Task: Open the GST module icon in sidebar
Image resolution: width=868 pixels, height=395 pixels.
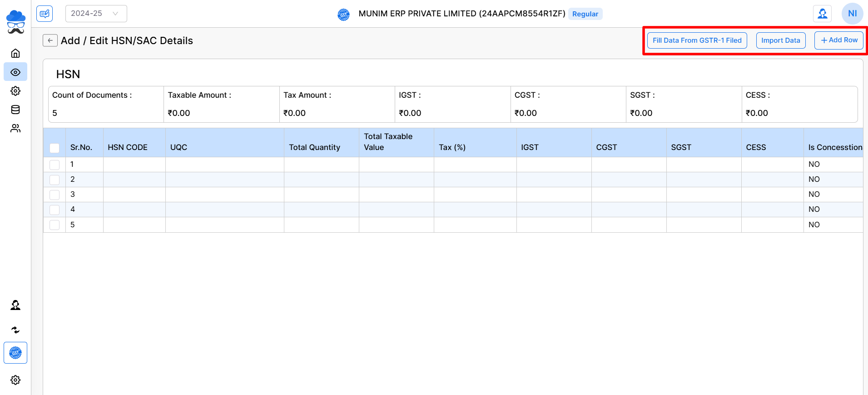Action: tap(15, 353)
